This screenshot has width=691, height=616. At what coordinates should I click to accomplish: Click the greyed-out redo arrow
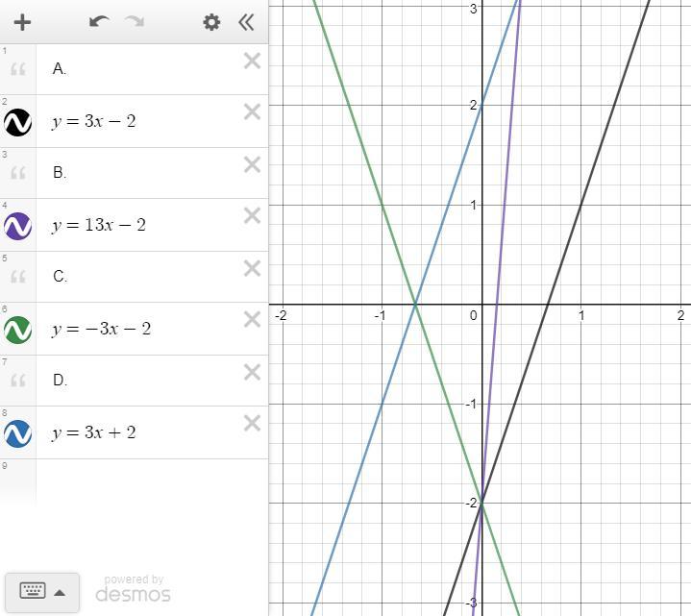(135, 21)
